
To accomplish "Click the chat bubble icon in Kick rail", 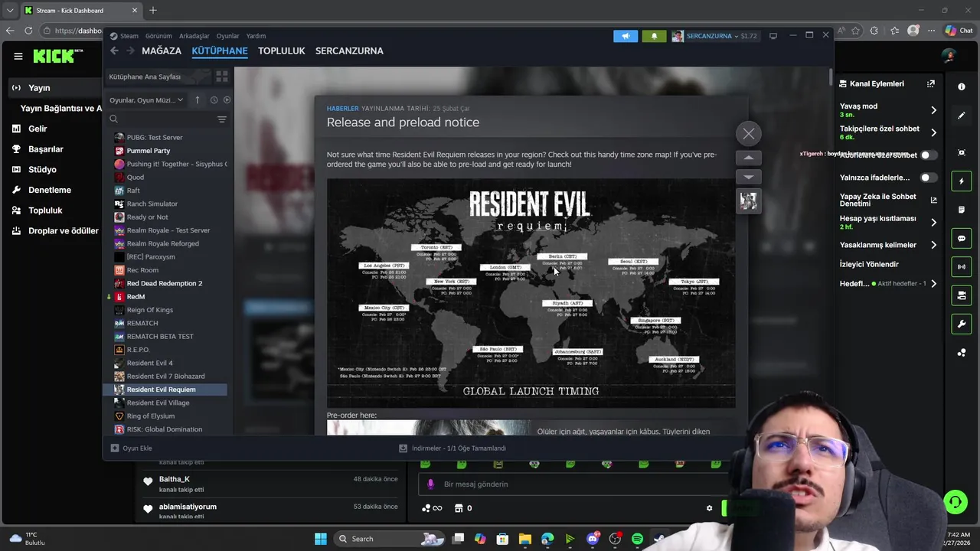I will point(962,239).
